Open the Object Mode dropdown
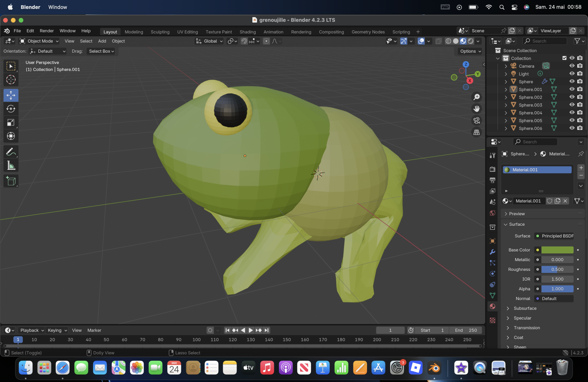 [39, 41]
